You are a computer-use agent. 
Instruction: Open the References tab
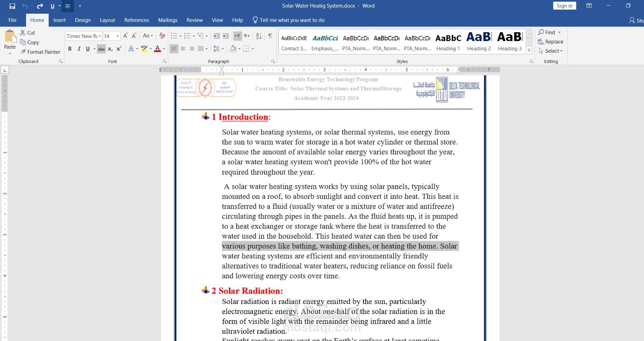[x=136, y=20]
